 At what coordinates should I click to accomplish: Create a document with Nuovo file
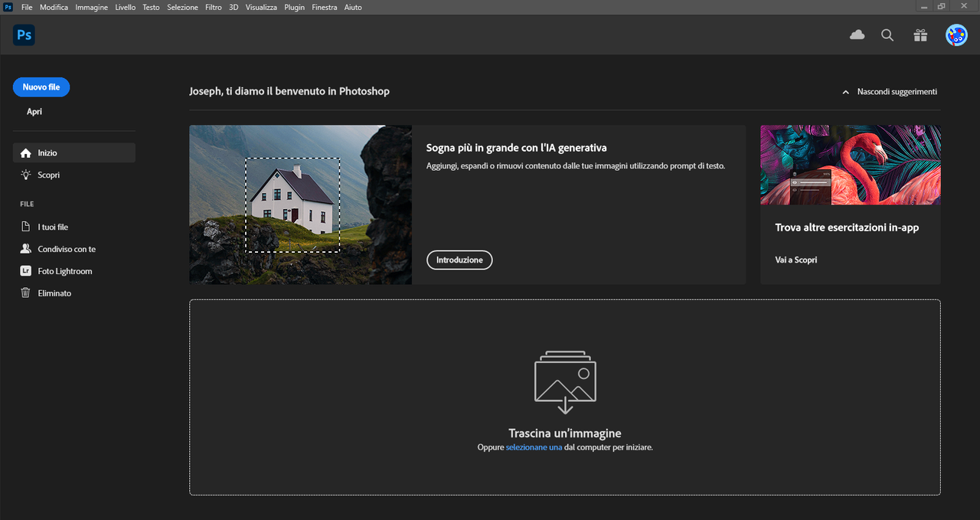(41, 87)
